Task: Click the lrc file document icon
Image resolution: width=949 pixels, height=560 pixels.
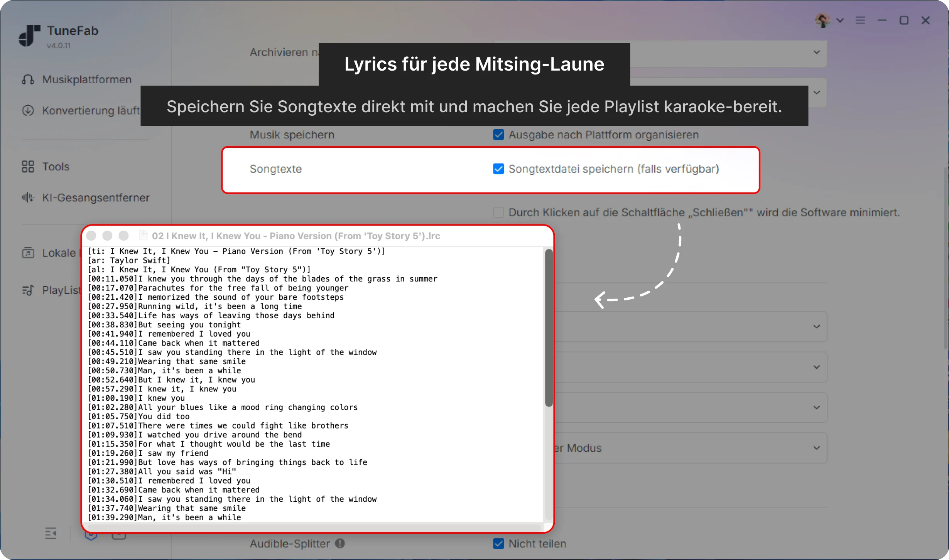Action: click(x=143, y=235)
